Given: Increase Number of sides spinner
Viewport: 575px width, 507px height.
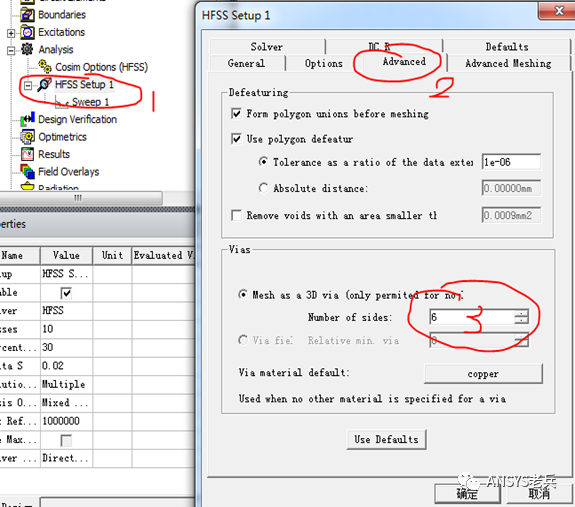Looking at the screenshot, I should [x=521, y=313].
